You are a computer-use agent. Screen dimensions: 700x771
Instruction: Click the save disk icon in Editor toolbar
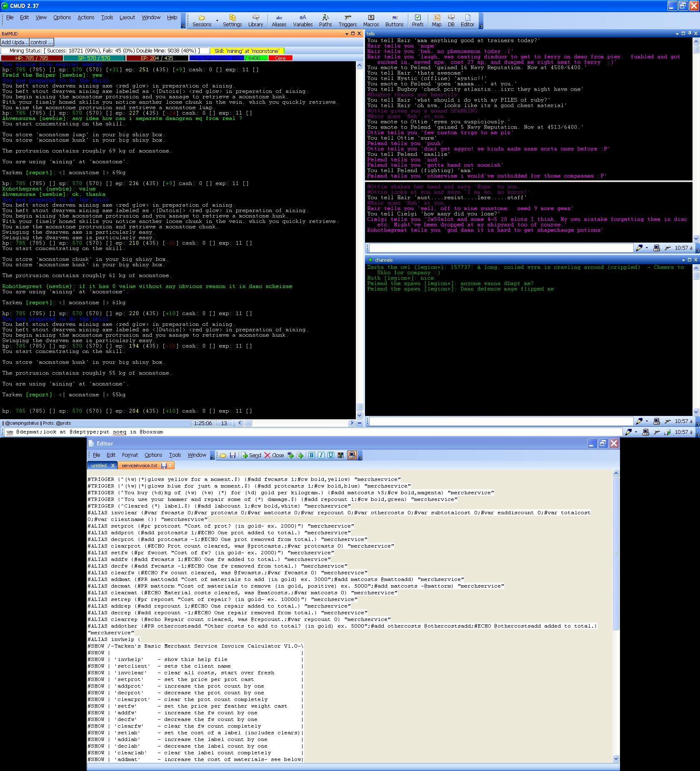[x=232, y=455]
